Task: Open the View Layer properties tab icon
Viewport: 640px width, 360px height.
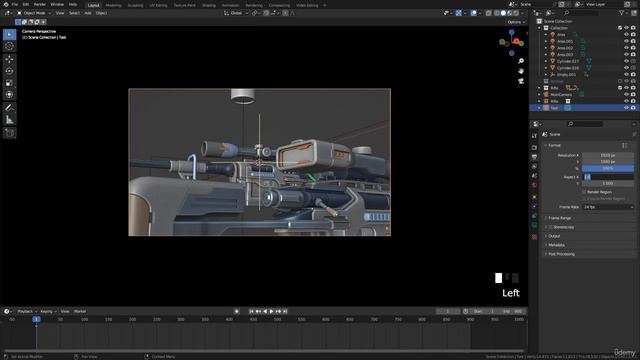Action: click(x=534, y=166)
